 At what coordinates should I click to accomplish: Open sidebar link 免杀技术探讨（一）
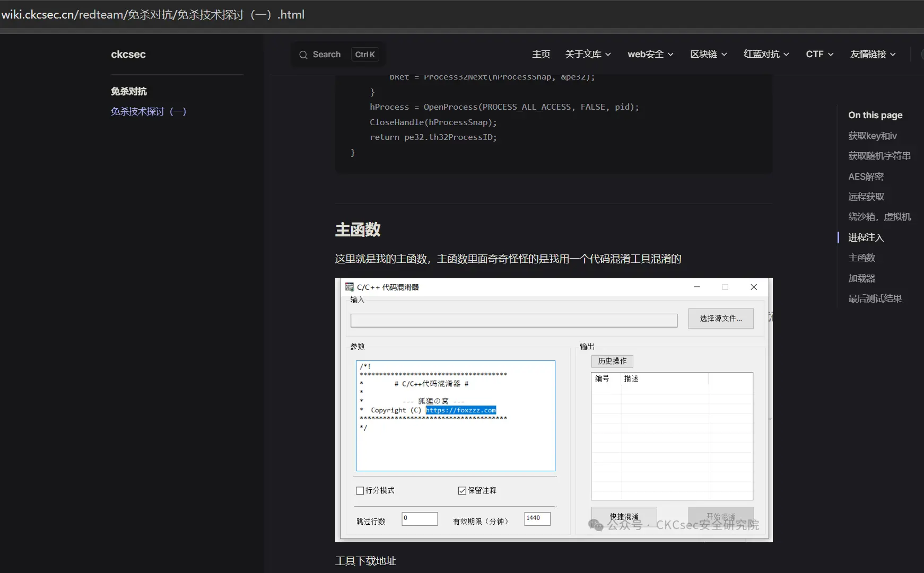[x=149, y=111]
